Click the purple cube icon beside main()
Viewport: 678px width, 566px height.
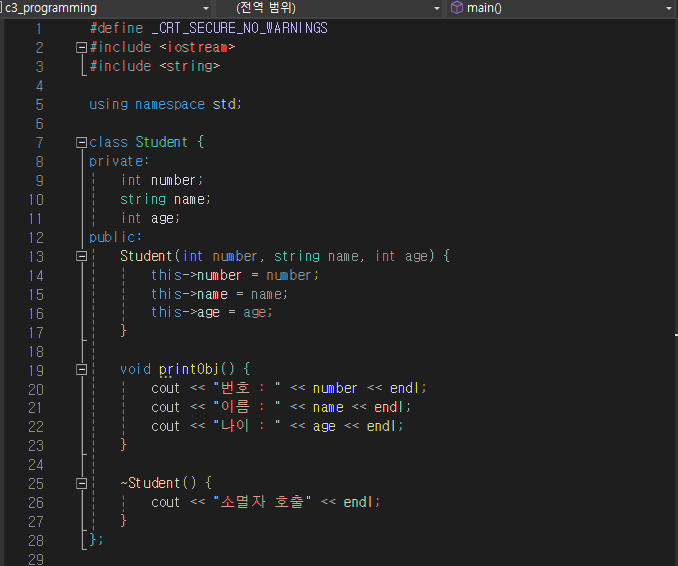pos(457,8)
